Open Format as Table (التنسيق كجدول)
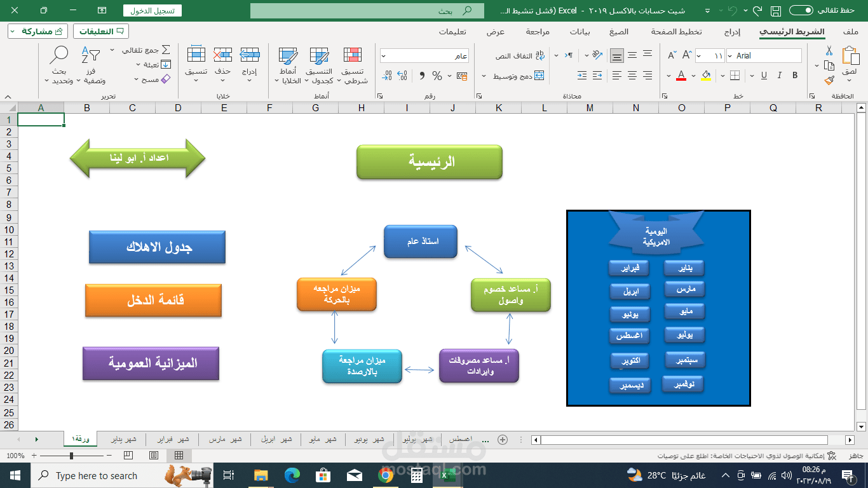 point(320,65)
